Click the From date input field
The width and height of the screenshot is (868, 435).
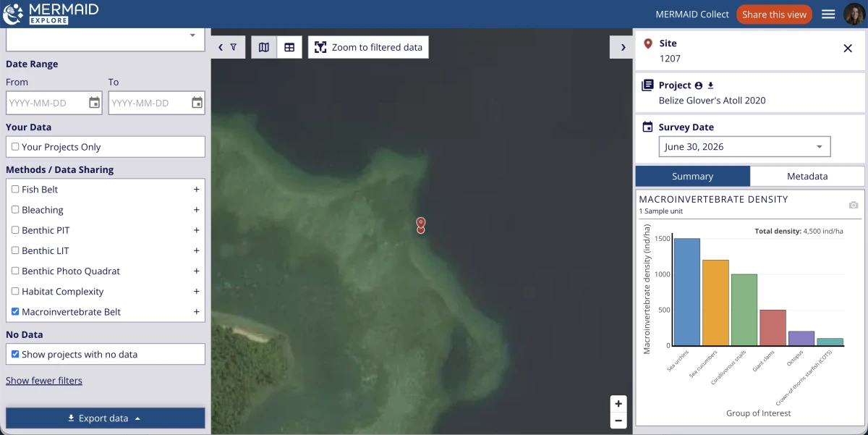[x=47, y=103]
